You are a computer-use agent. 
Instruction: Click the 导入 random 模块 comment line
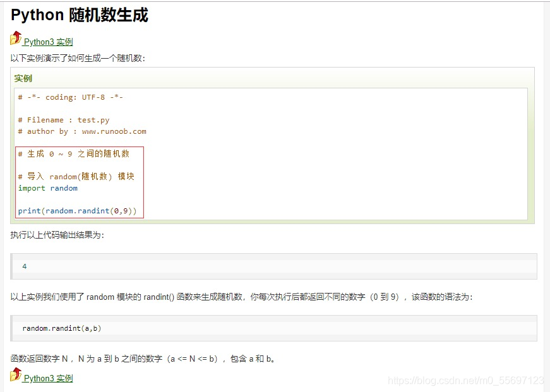pos(75,176)
